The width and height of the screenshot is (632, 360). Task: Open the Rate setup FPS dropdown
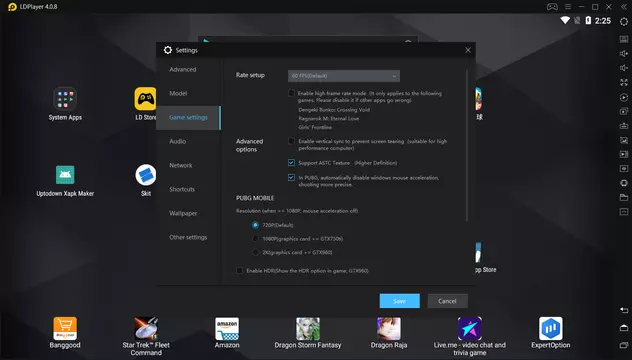pos(344,76)
